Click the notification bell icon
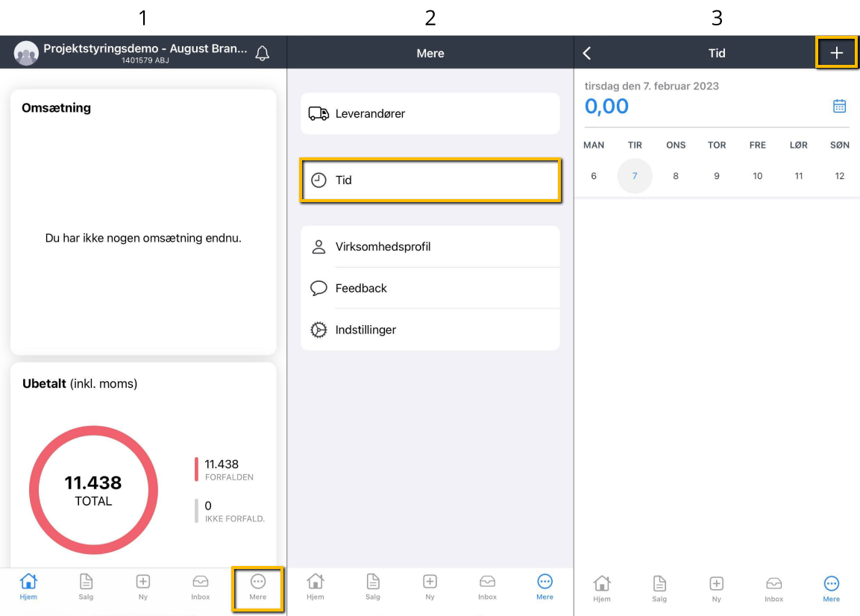 262,53
